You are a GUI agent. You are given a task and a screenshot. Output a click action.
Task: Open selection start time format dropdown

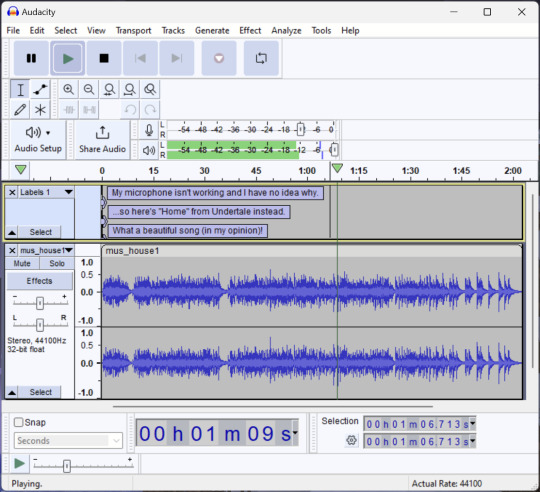472,424
